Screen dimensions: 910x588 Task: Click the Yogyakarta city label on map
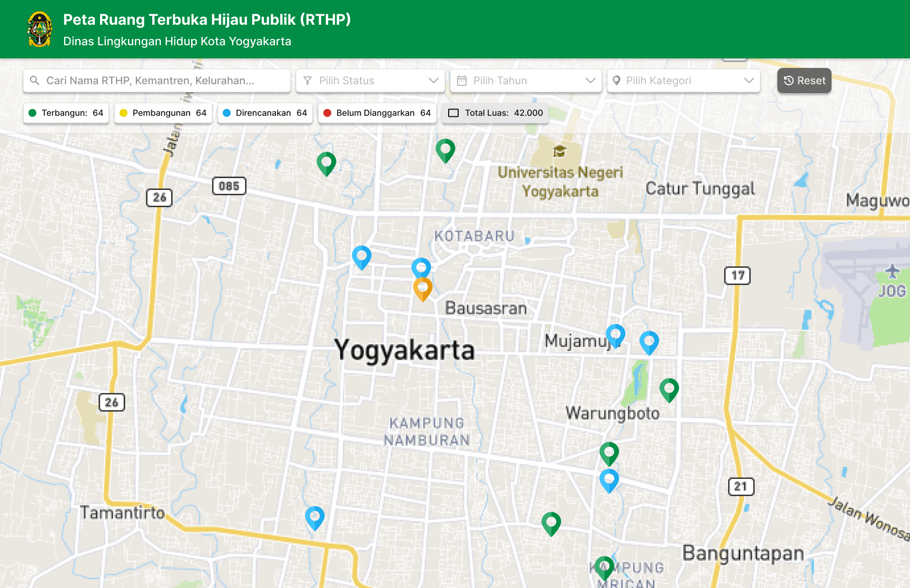(404, 350)
